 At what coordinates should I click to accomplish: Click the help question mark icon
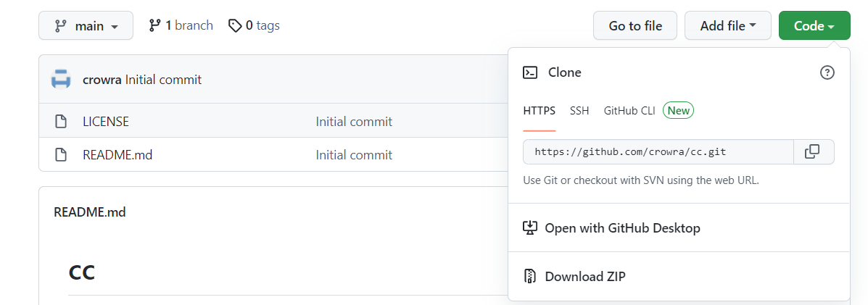(x=827, y=72)
